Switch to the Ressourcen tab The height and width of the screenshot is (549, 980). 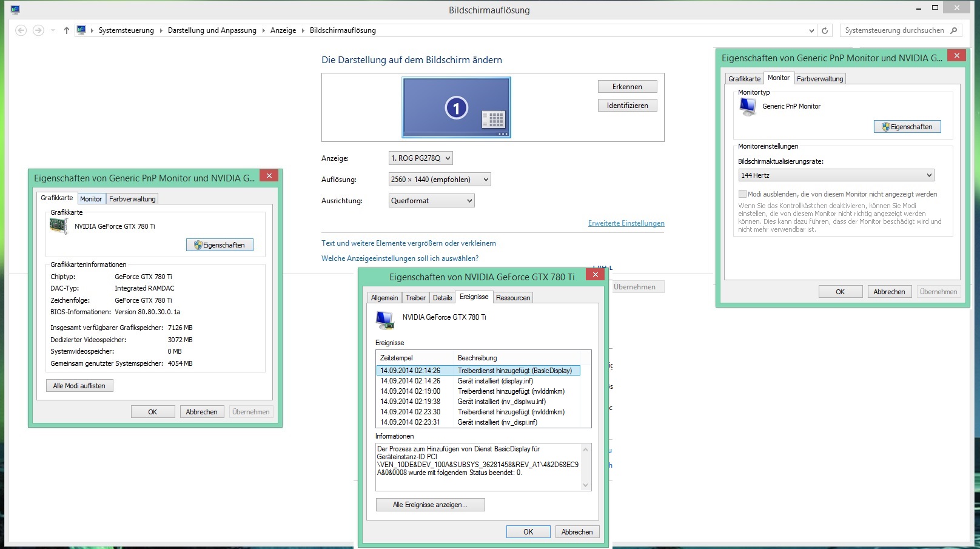point(513,298)
